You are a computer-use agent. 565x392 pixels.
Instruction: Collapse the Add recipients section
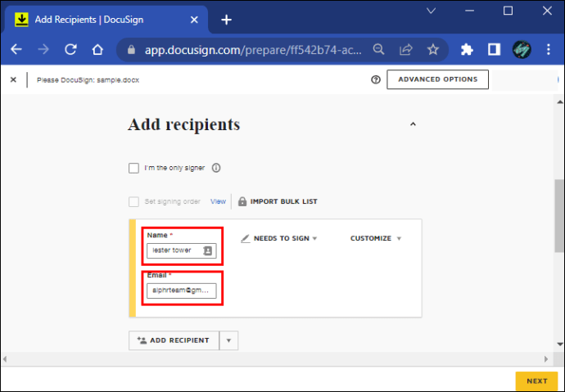(x=413, y=124)
